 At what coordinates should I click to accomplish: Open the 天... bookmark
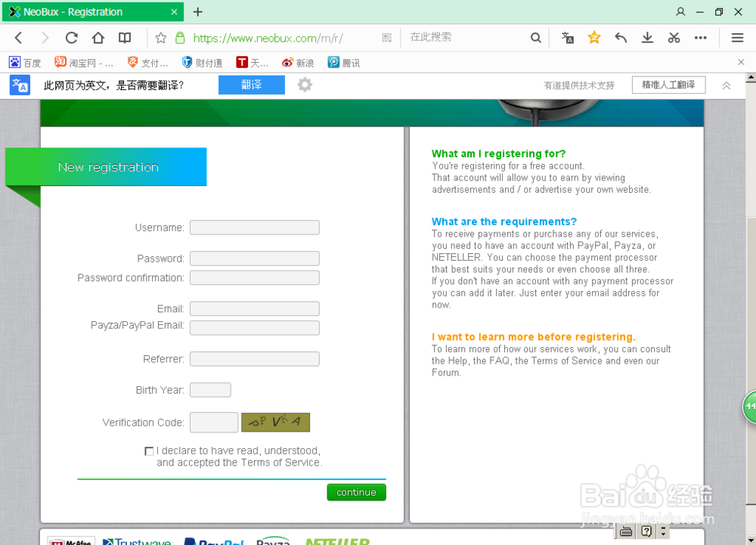click(253, 63)
